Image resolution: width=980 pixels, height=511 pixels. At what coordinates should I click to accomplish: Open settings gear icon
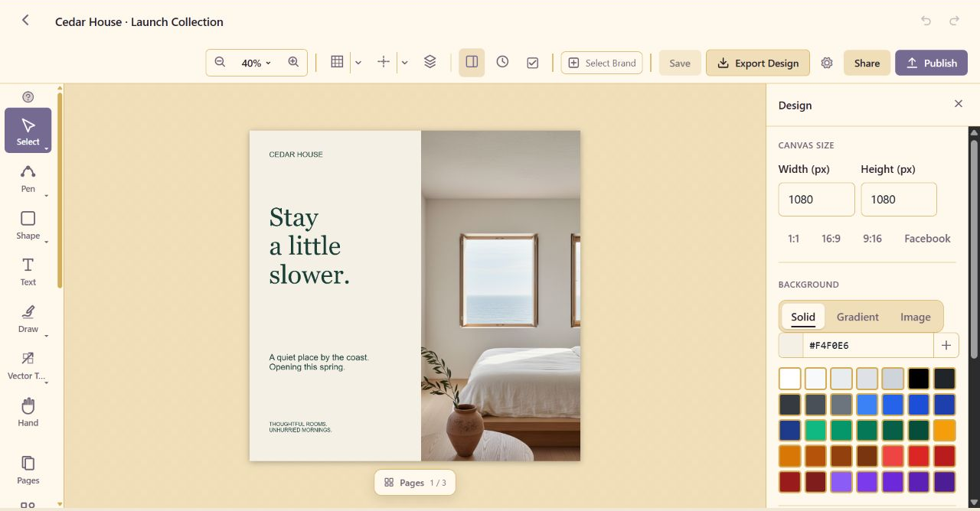tap(827, 63)
